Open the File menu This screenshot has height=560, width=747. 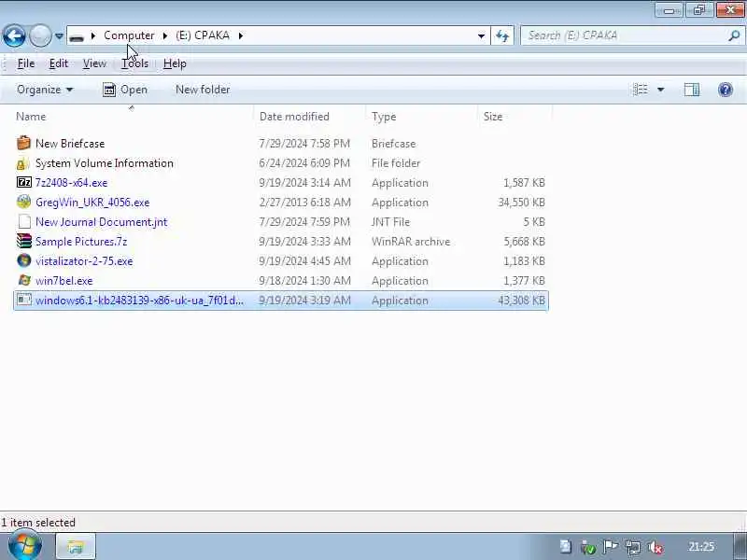(x=26, y=63)
